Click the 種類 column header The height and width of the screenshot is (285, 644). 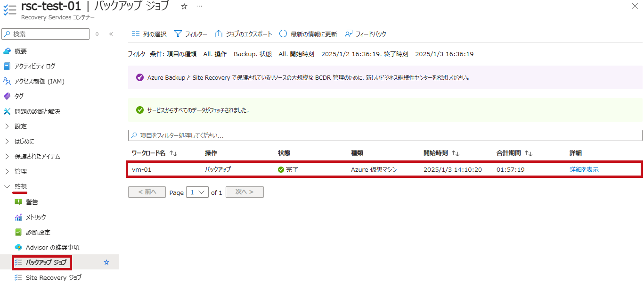click(357, 153)
